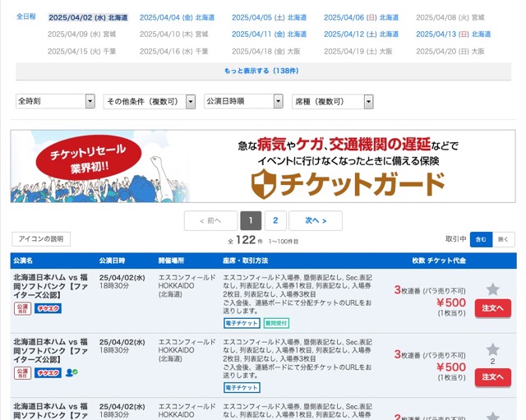Click チケエク badge in second listing
Viewport: 526px width, 420px height.
point(48,372)
